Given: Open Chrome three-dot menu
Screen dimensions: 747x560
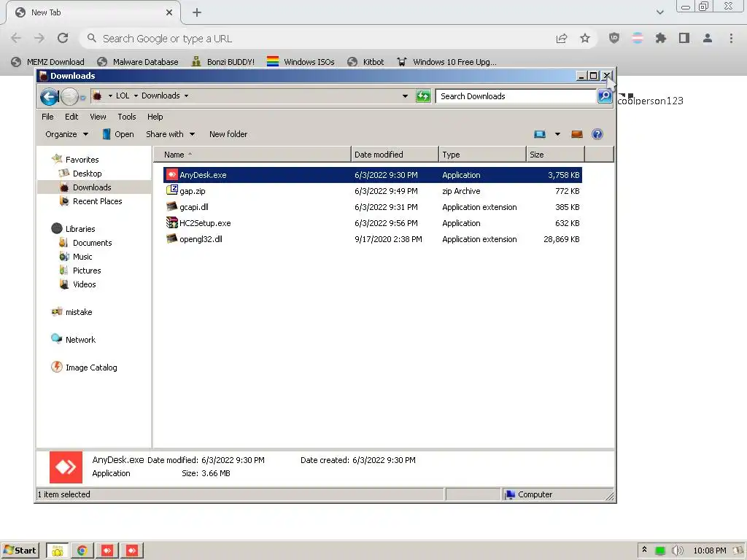Looking at the screenshot, I should (x=731, y=38).
